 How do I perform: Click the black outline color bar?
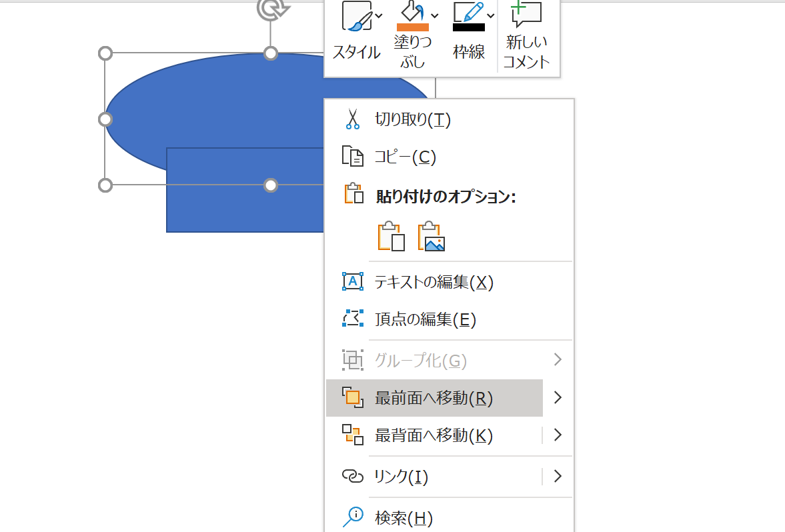(469, 27)
